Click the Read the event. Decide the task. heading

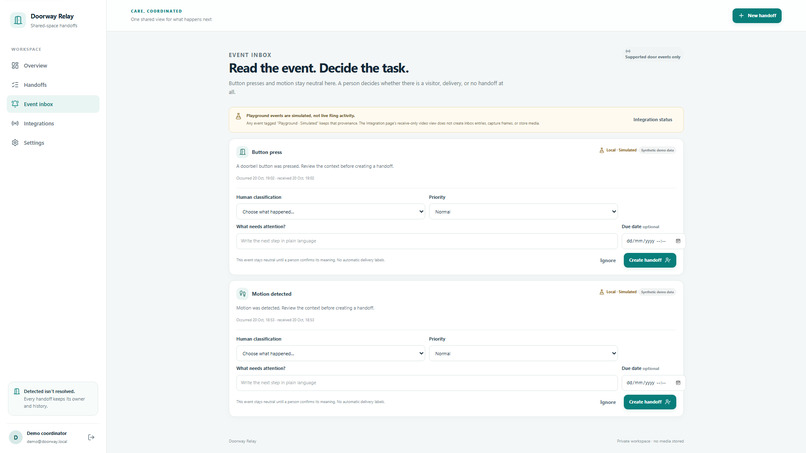click(x=319, y=68)
